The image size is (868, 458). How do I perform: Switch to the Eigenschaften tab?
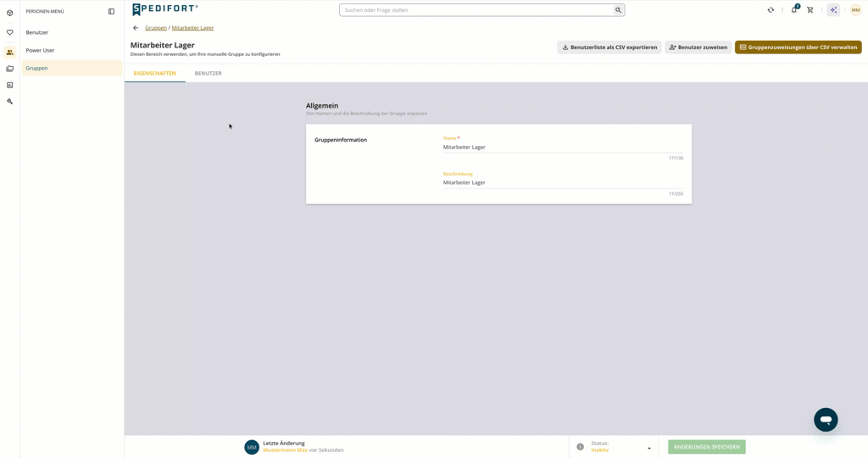155,73
